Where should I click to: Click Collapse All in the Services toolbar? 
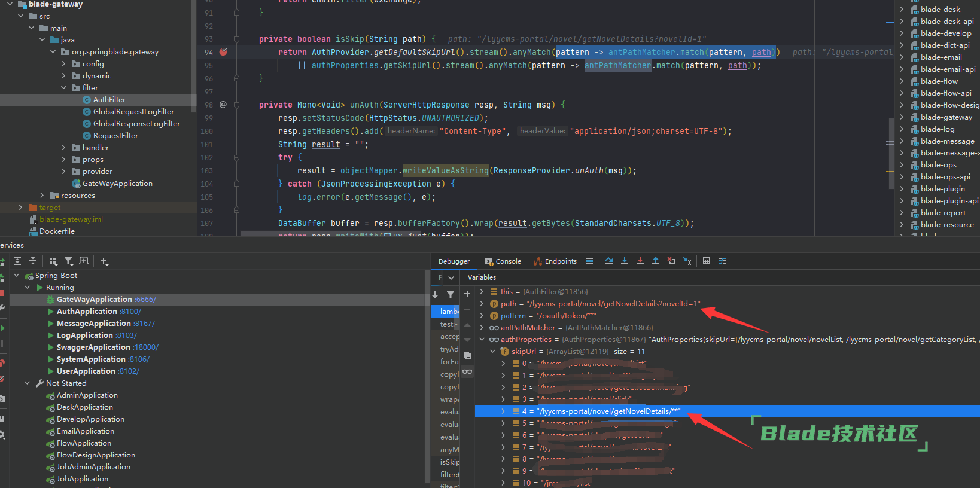(33, 261)
